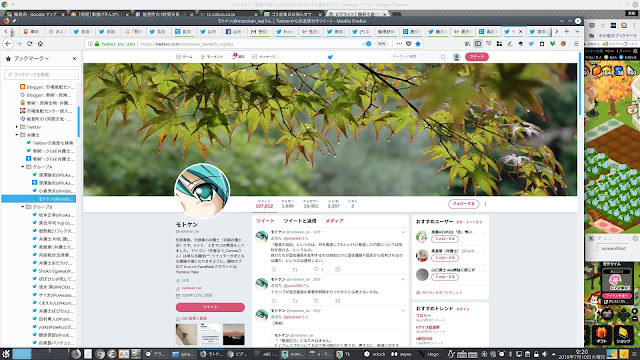The image size is (640, 360).
Task: Toggle Firefox sidebar view button
Action: point(478,44)
